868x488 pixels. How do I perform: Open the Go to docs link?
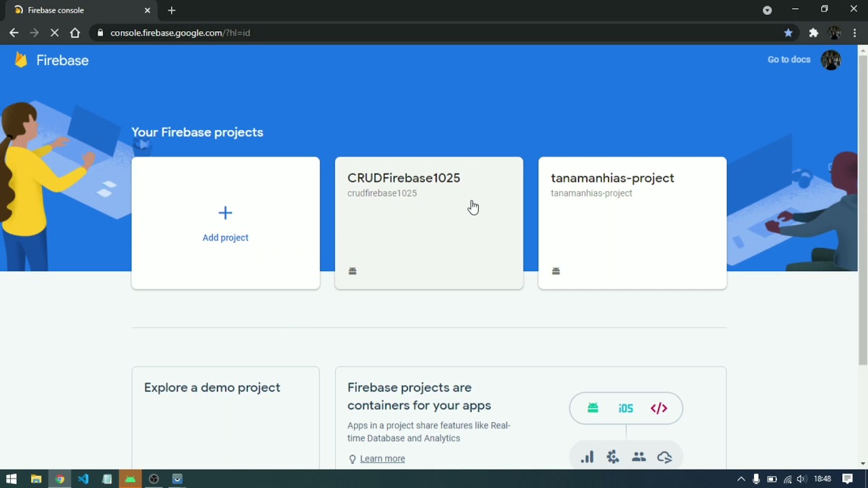pyautogui.click(x=789, y=60)
